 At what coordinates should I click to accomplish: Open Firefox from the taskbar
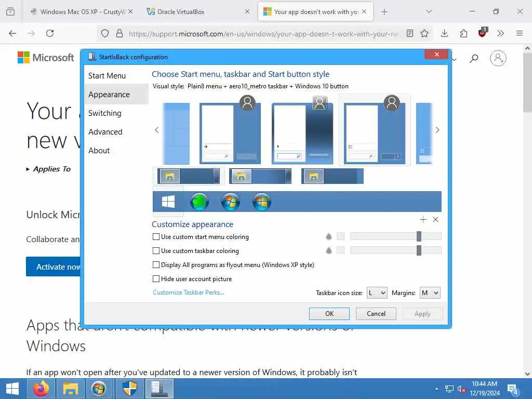click(x=41, y=389)
